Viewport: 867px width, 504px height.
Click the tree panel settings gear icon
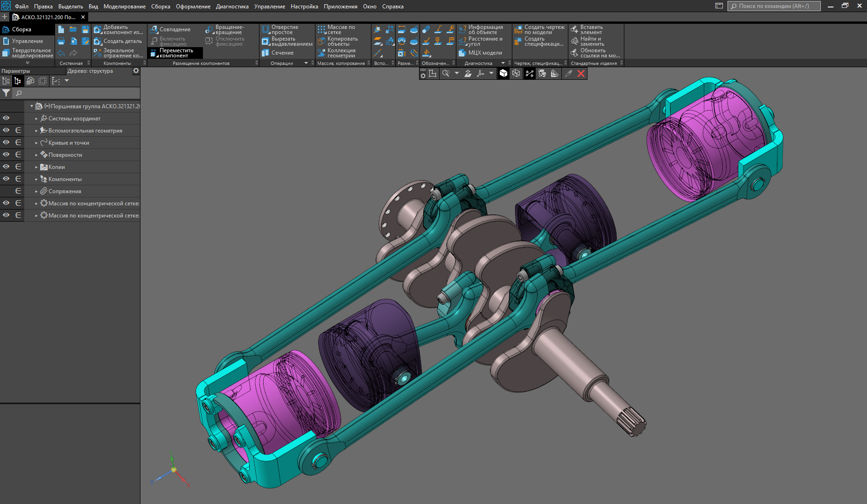click(136, 71)
